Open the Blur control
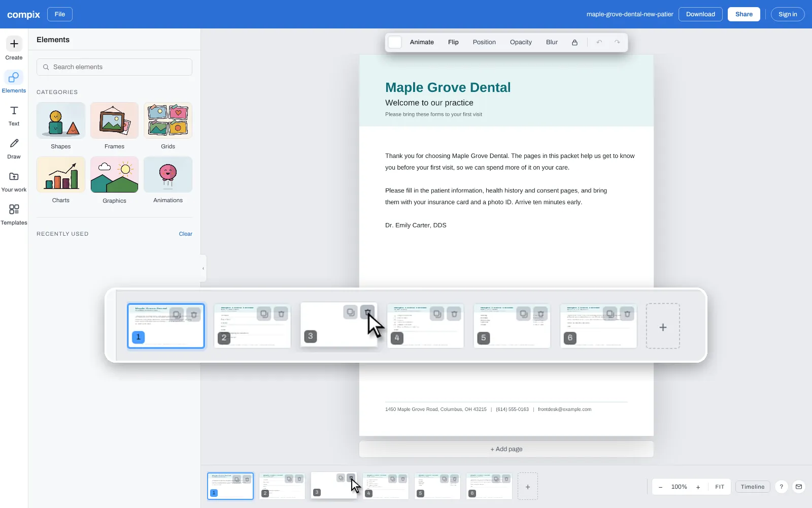 552,42
